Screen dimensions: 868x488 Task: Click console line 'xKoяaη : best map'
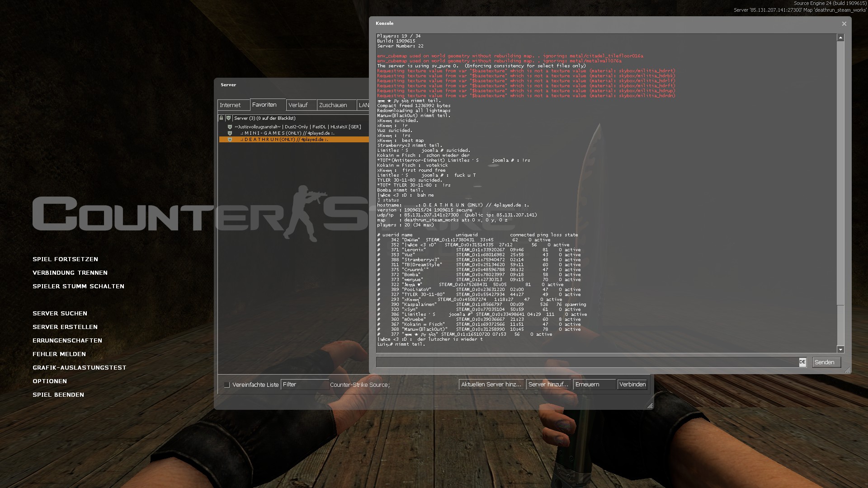401,141
